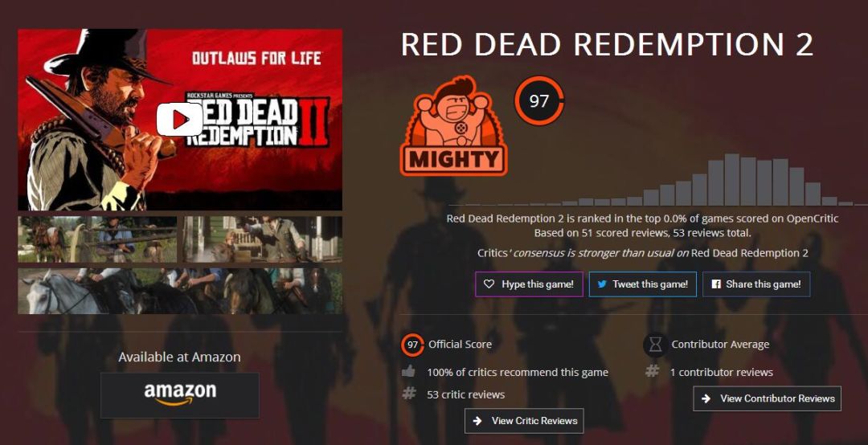Viewport: 868px width, 445px height.
Task: Click the hourglass Contributor Average icon
Action: point(656,345)
